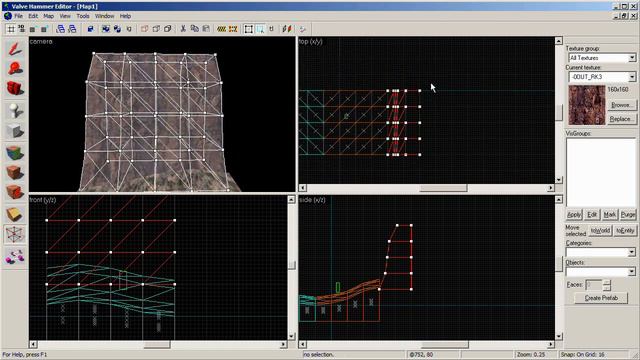The width and height of the screenshot is (640, 360).
Task: Select the Apply Decals tool
Action: coord(15,192)
